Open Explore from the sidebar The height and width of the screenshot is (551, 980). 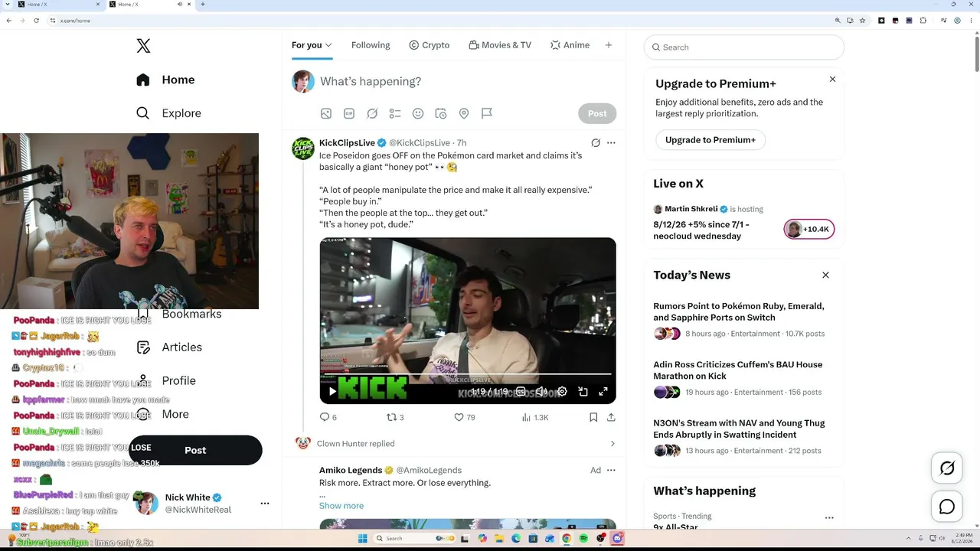coord(168,113)
